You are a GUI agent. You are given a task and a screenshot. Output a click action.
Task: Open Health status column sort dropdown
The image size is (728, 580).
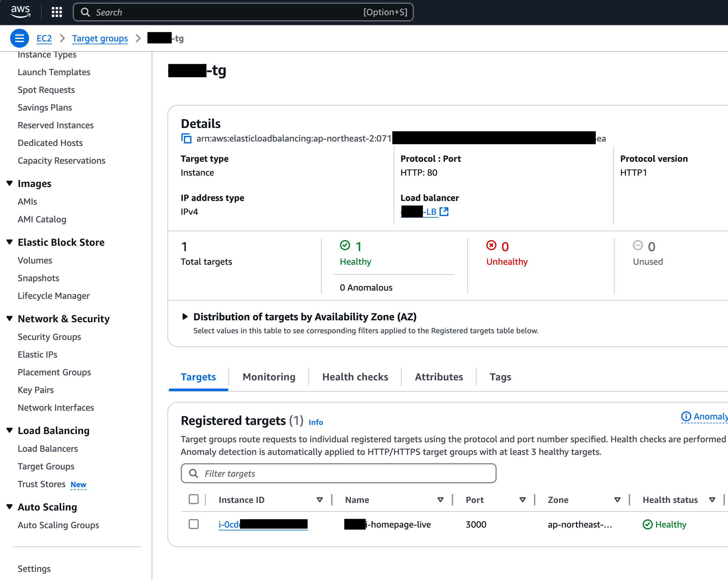click(712, 500)
